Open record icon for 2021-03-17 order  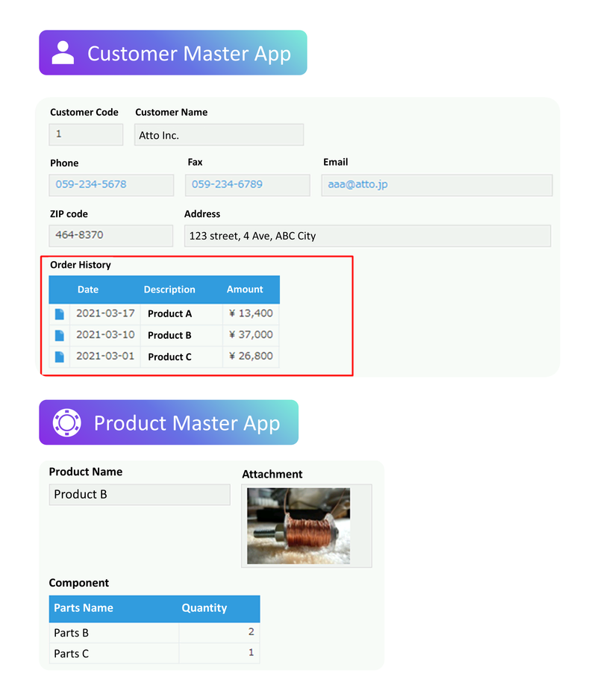tap(60, 314)
